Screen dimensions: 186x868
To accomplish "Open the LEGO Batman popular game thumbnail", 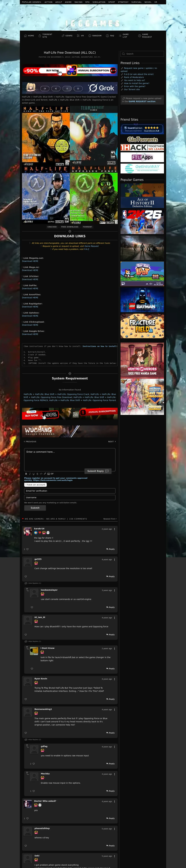I will point(142,300).
